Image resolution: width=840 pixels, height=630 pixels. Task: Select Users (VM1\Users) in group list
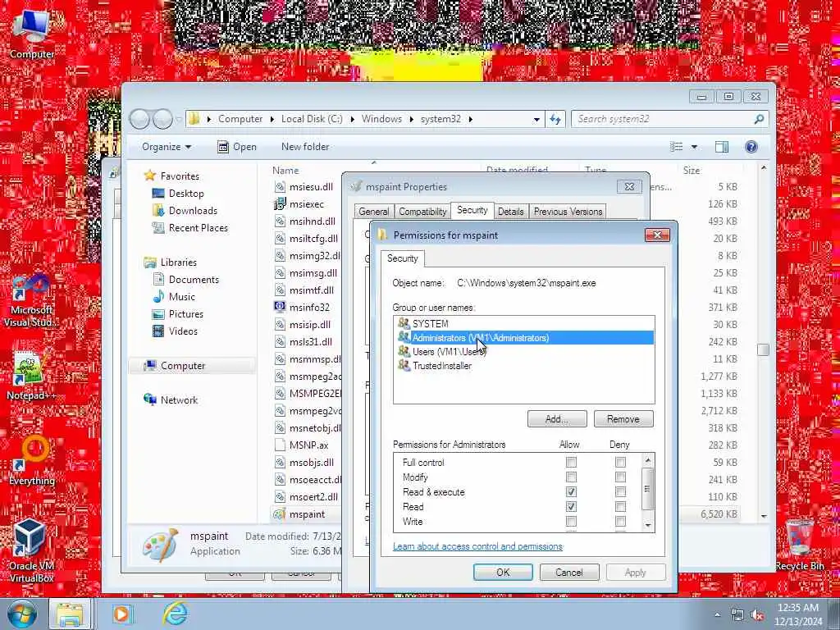click(x=523, y=351)
